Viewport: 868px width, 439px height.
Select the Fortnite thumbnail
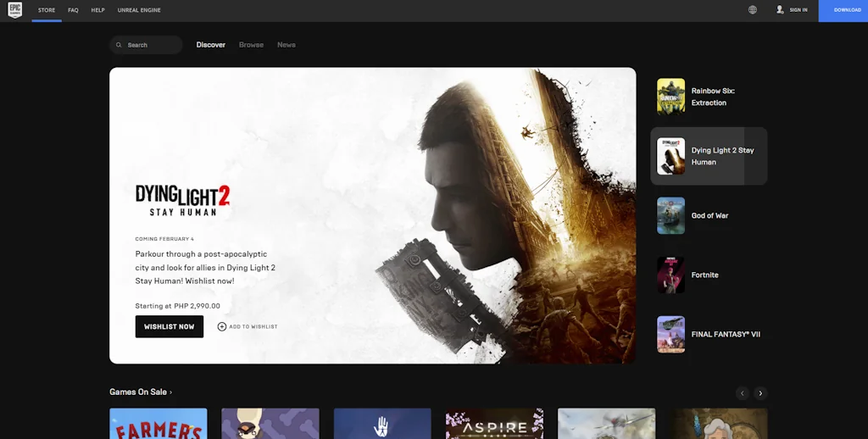pyautogui.click(x=671, y=275)
